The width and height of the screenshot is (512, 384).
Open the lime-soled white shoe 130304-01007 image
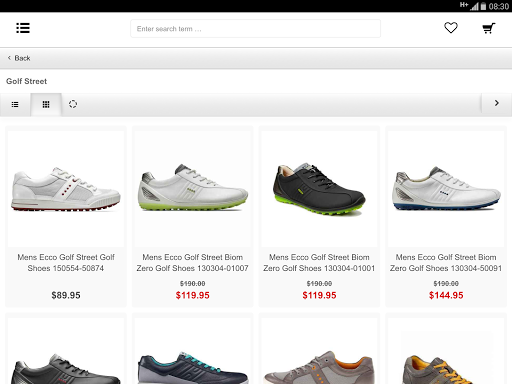pos(193,189)
